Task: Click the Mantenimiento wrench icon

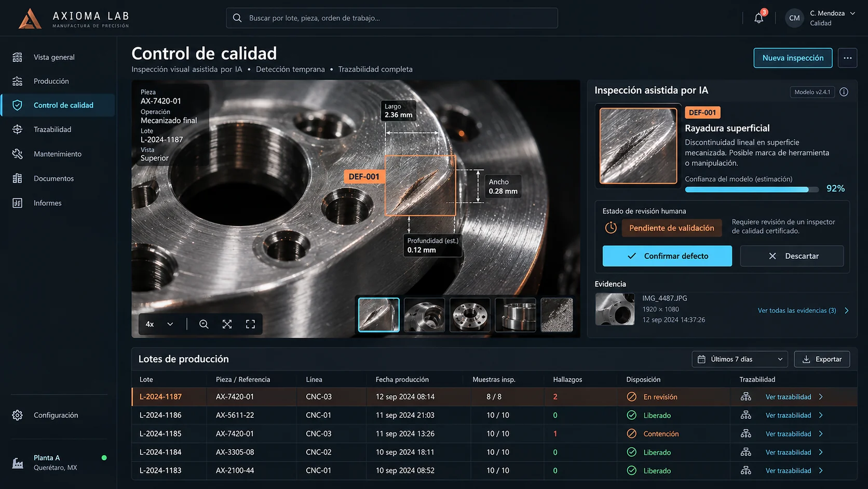Action: [18, 154]
